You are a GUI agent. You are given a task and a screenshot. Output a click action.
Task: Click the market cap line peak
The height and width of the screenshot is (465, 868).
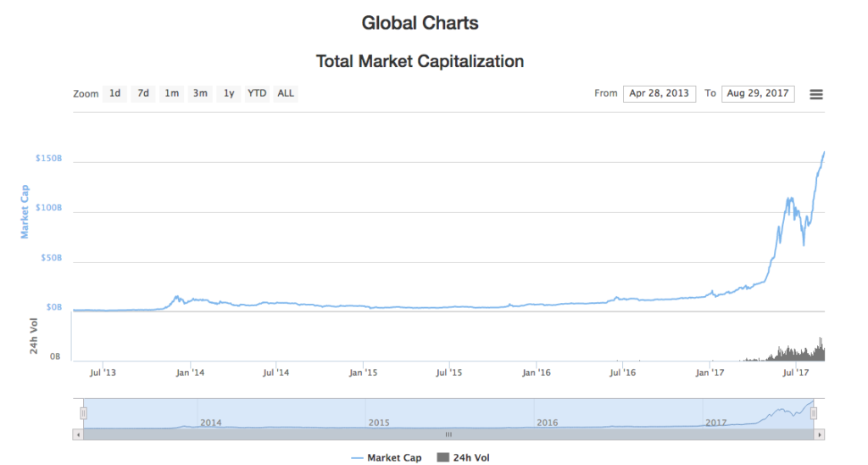tap(824, 153)
